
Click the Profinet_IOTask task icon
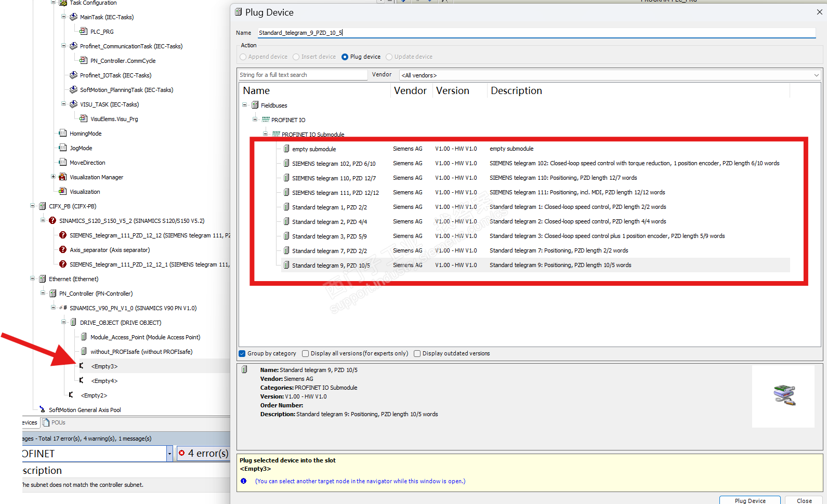[73, 75]
